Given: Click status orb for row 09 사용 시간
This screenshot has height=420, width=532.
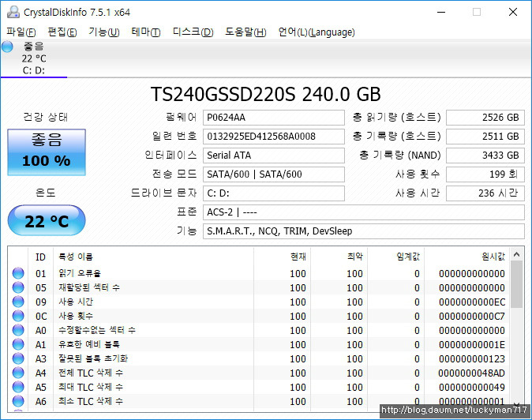Looking at the screenshot, I should 18,302.
